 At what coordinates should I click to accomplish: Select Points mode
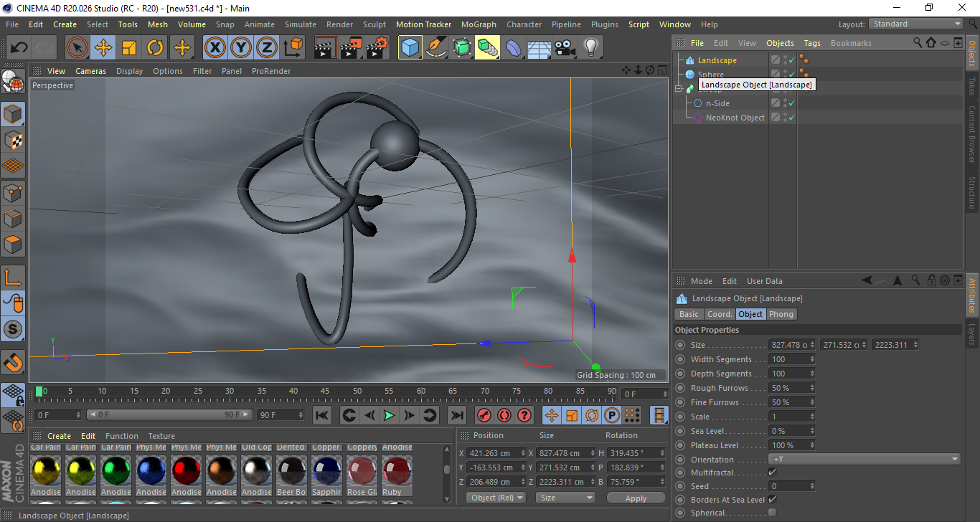(13, 193)
